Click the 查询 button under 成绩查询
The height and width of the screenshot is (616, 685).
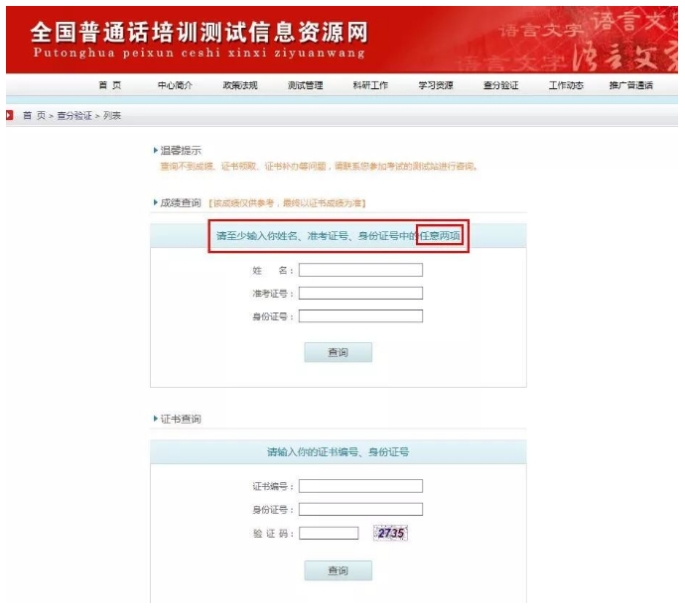tap(338, 352)
